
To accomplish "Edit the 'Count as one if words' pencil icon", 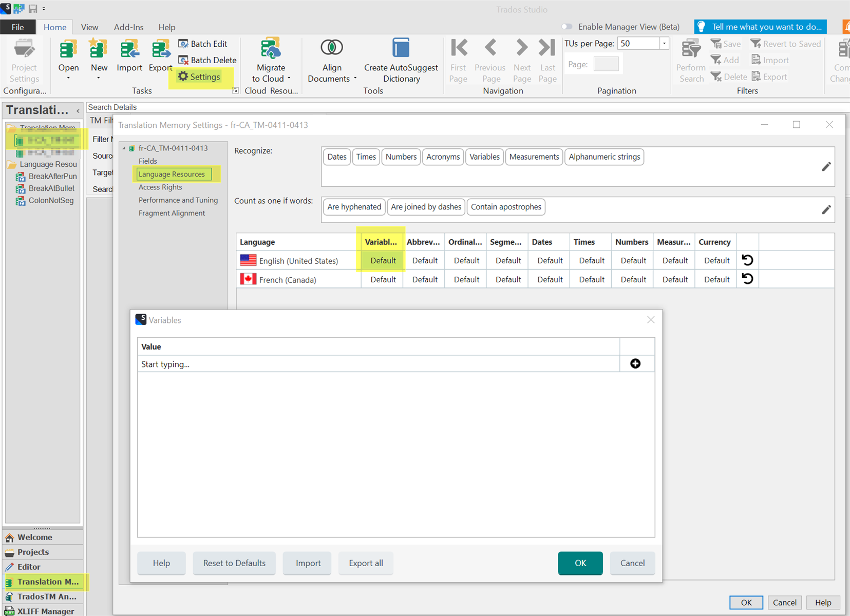I will [x=826, y=209].
